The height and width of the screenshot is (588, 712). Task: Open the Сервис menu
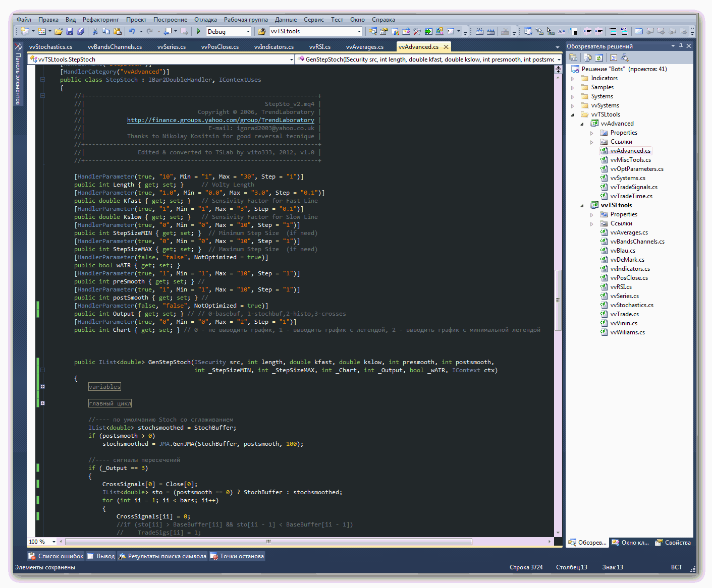314,20
